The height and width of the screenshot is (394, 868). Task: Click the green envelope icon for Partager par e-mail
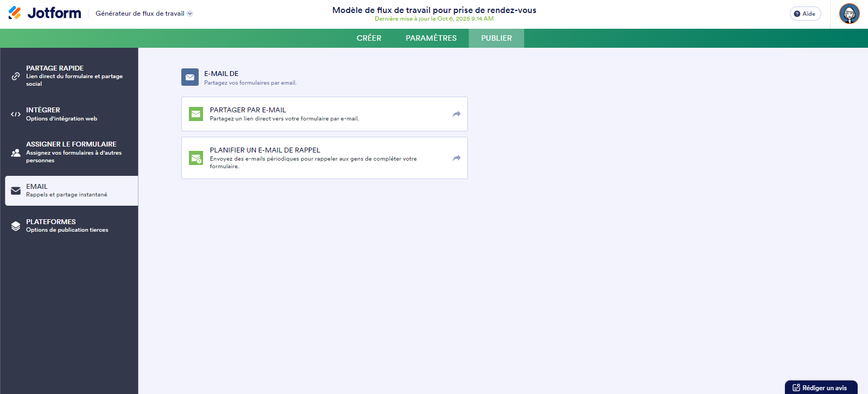coord(195,114)
